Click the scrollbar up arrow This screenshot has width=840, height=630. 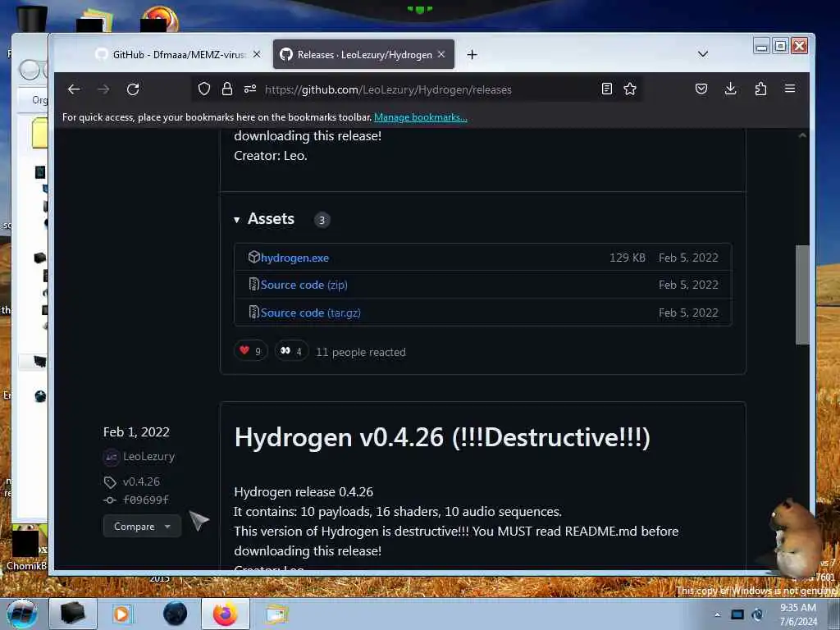[802, 135]
